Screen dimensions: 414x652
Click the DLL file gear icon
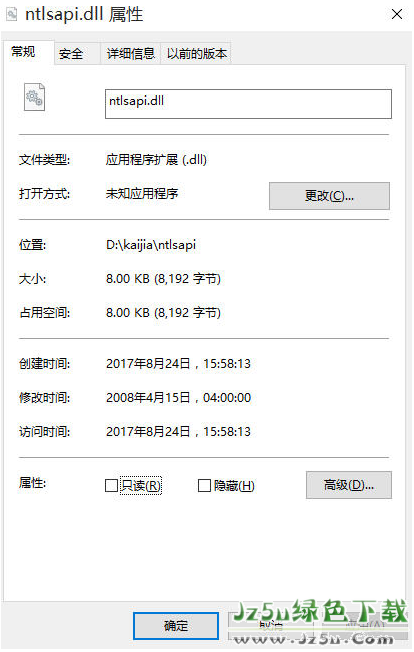click(34, 97)
